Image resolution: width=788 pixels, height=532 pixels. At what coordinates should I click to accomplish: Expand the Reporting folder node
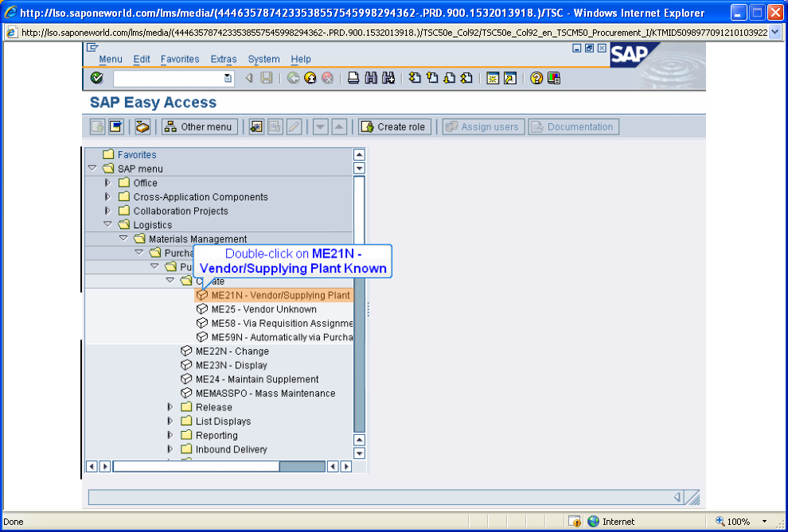tap(170, 435)
